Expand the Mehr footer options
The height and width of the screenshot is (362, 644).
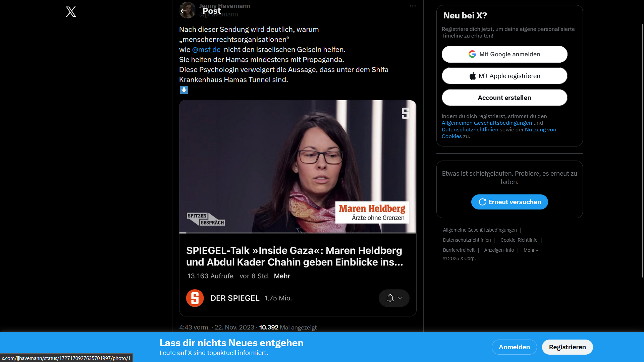coord(531,250)
